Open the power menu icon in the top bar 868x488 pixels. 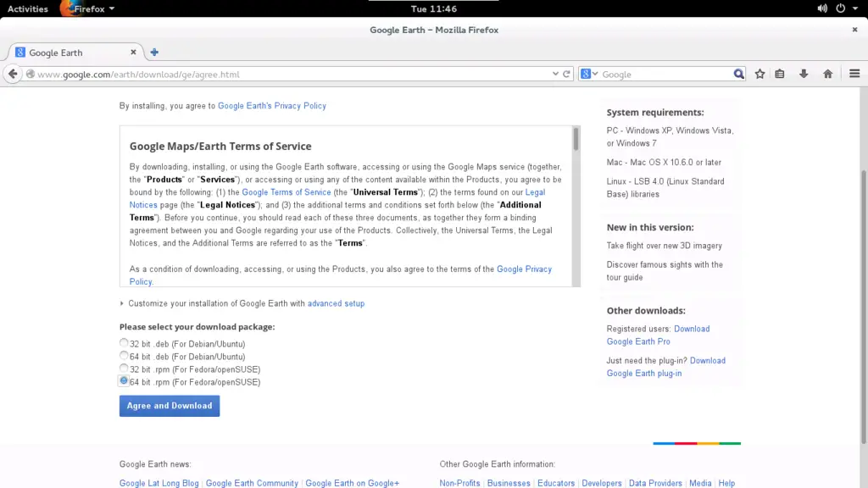[840, 8]
